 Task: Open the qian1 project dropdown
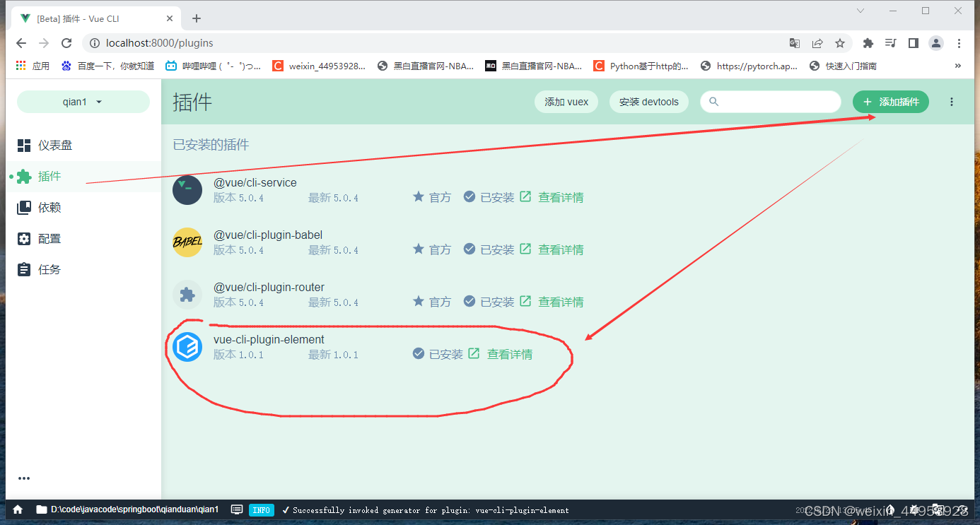coord(83,102)
